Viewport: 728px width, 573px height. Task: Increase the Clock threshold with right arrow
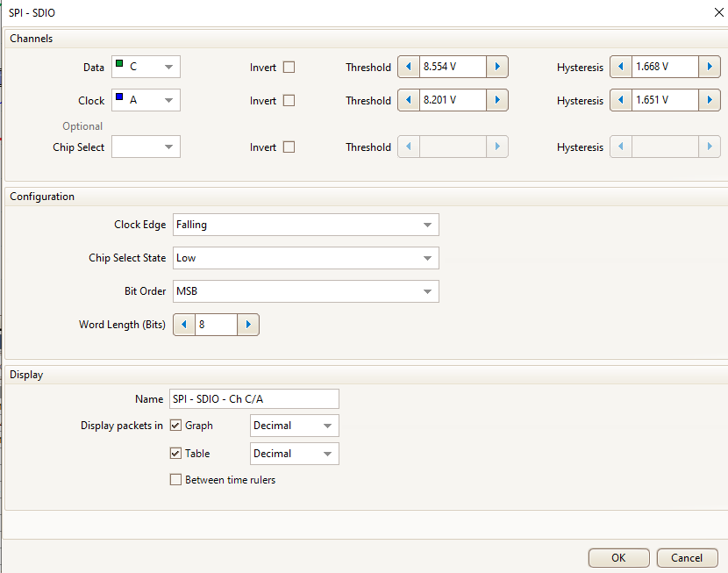[497, 101]
